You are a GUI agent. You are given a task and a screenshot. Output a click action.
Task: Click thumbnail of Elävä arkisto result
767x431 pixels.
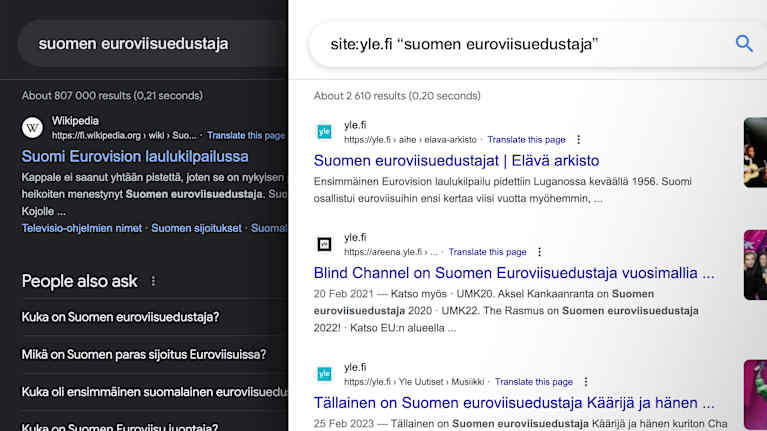point(755,153)
